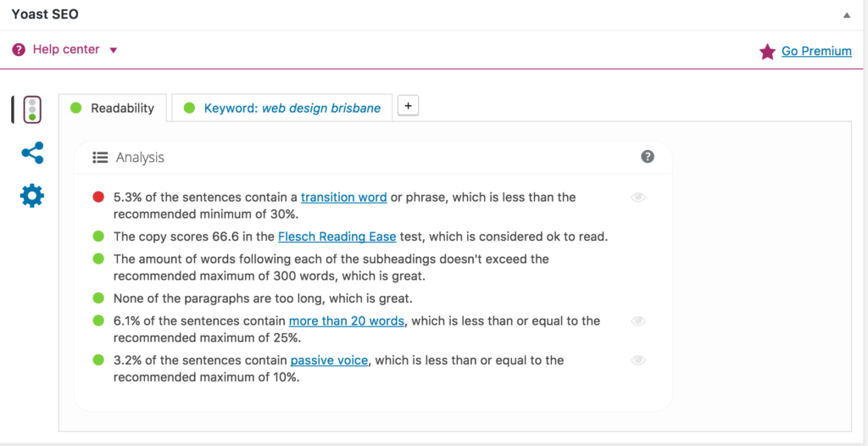Open the Advanced gear settings icon
The width and height of the screenshot is (868, 446).
(x=32, y=196)
